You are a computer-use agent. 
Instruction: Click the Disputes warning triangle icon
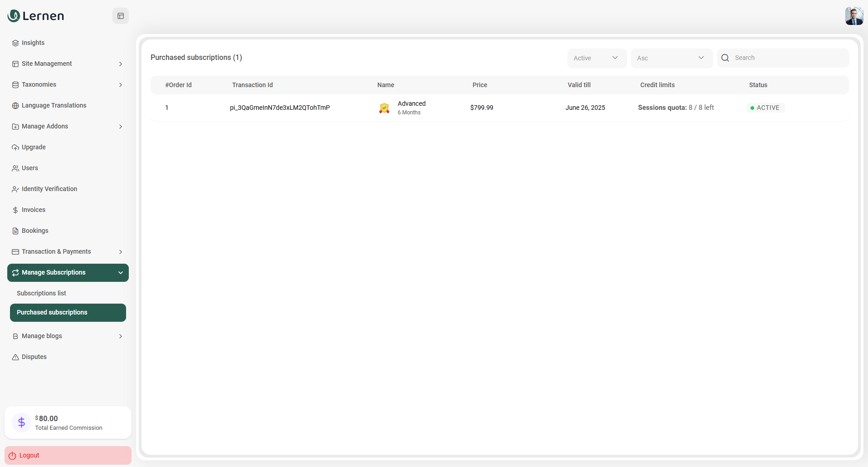pyautogui.click(x=15, y=357)
